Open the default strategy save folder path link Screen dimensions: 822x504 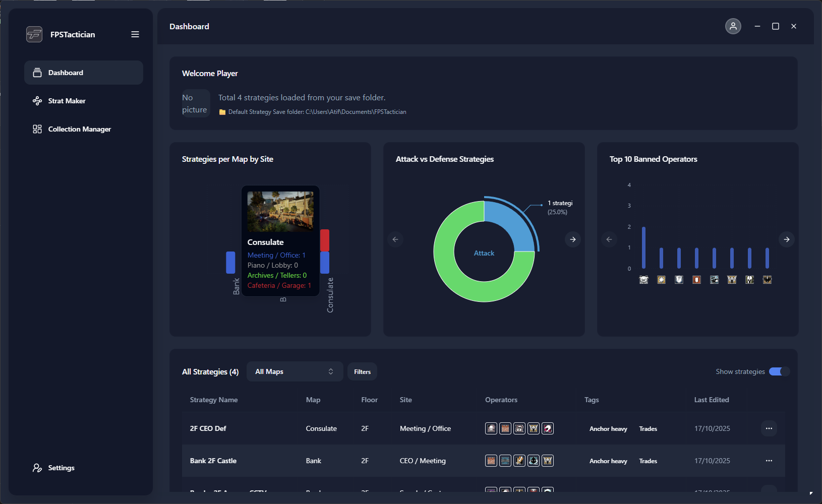317,112
